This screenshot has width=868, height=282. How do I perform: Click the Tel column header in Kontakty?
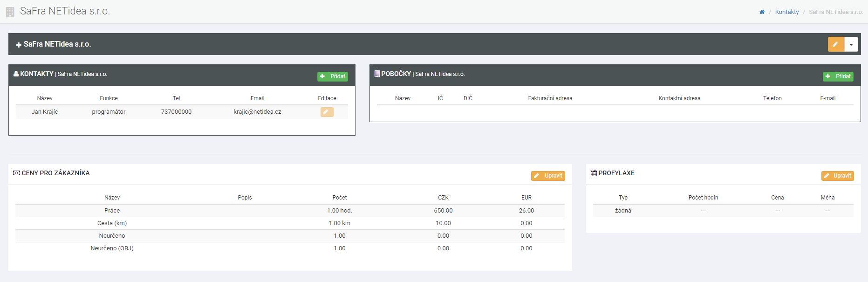(176, 98)
